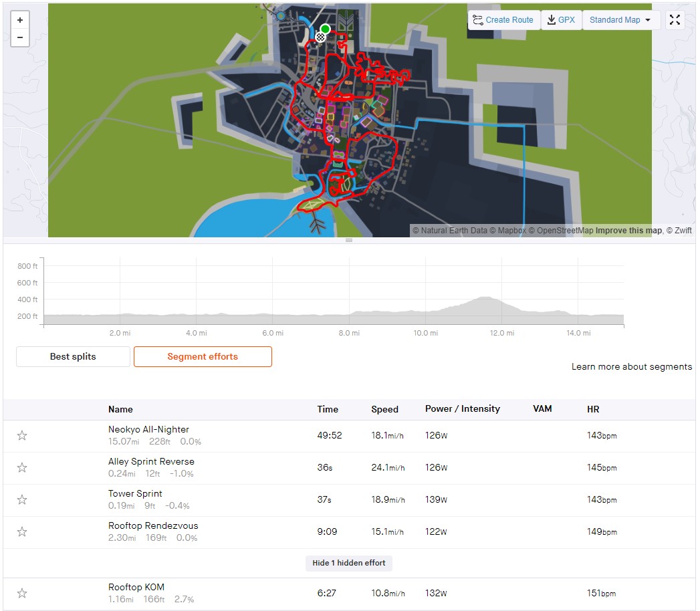Star the Rooftop KOM segment
Image resolution: width=700 pixels, height=611 pixels.
tap(22, 593)
